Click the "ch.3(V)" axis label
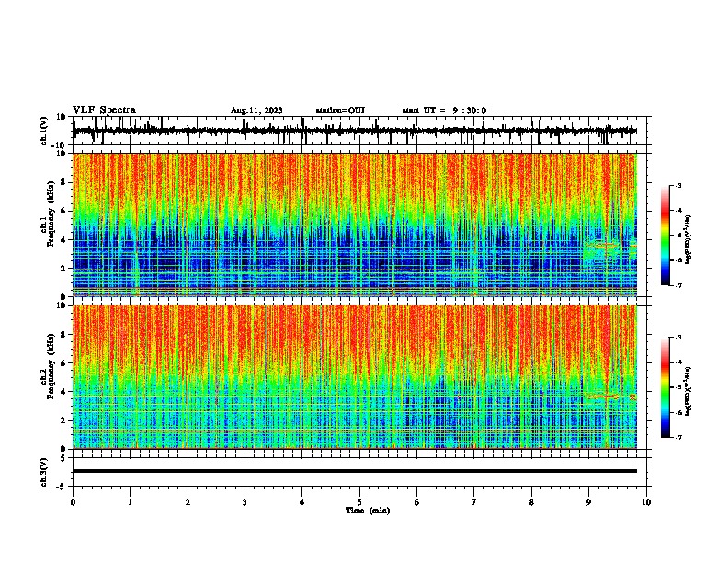Screen dimensions: 728x563 [44, 472]
